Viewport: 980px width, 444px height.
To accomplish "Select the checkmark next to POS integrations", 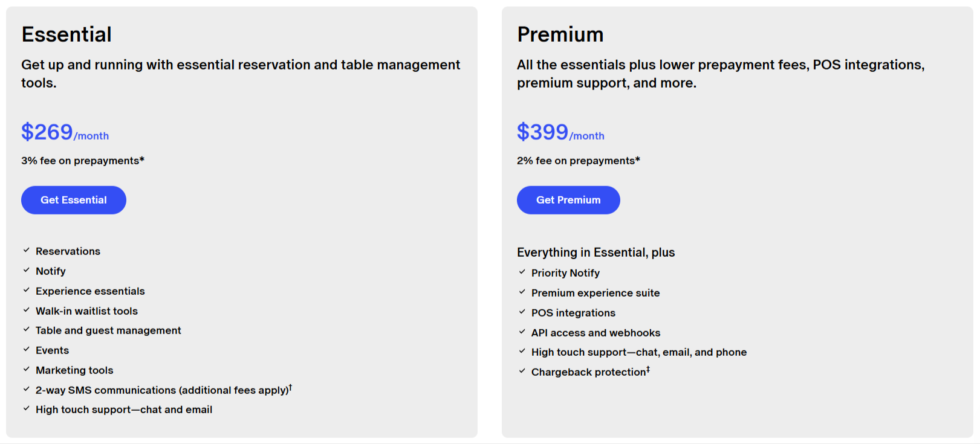I will 522,312.
